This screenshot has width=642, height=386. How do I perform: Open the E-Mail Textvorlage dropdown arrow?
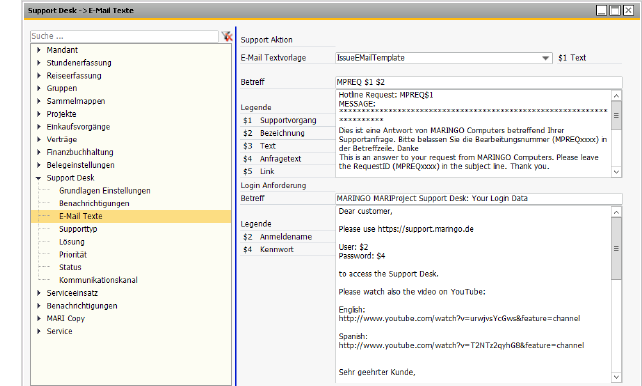[545, 58]
